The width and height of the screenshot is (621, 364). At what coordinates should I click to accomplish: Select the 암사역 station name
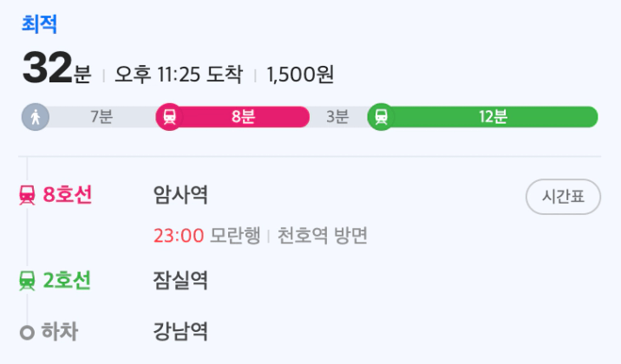tap(180, 195)
